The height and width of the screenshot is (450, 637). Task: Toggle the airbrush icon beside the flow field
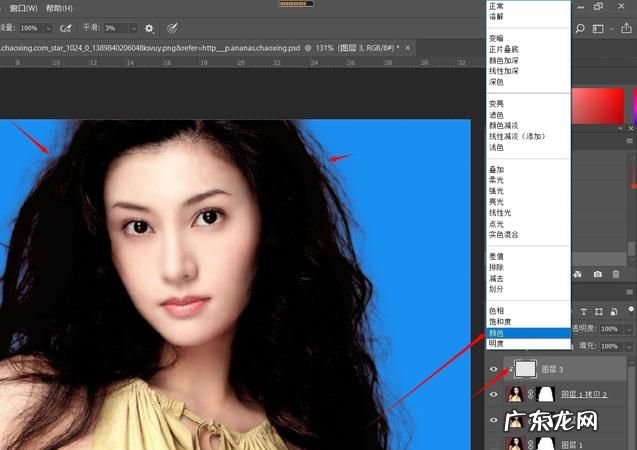(x=65, y=28)
